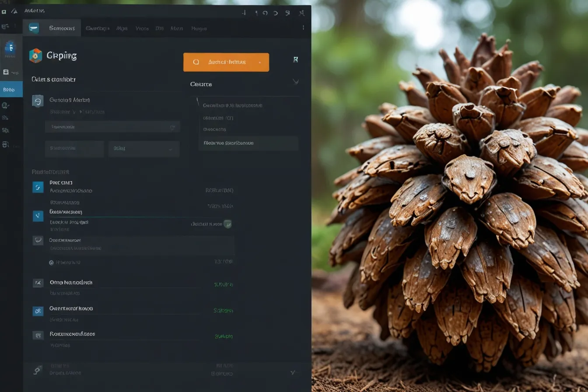Click the hexagonal Grping app logo

point(35,56)
